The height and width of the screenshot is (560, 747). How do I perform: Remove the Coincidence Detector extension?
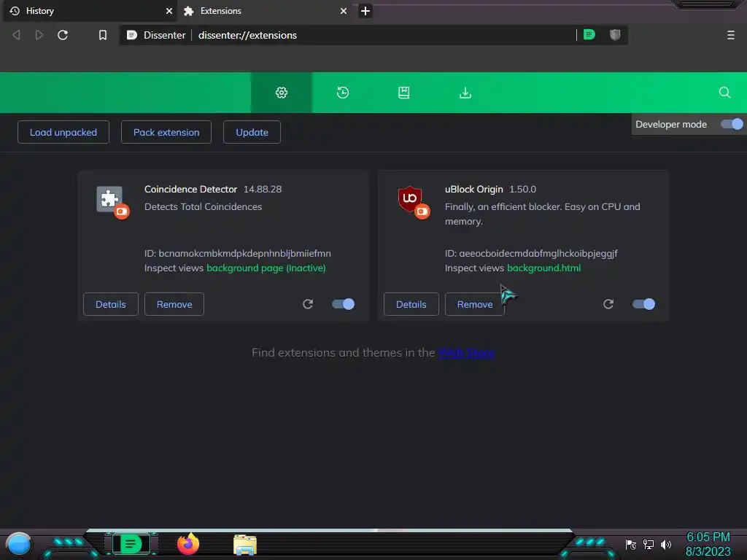[174, 304]
